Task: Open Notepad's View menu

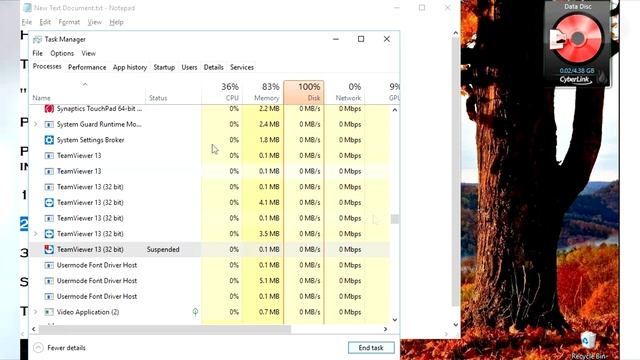Action: tap(94, 22)
